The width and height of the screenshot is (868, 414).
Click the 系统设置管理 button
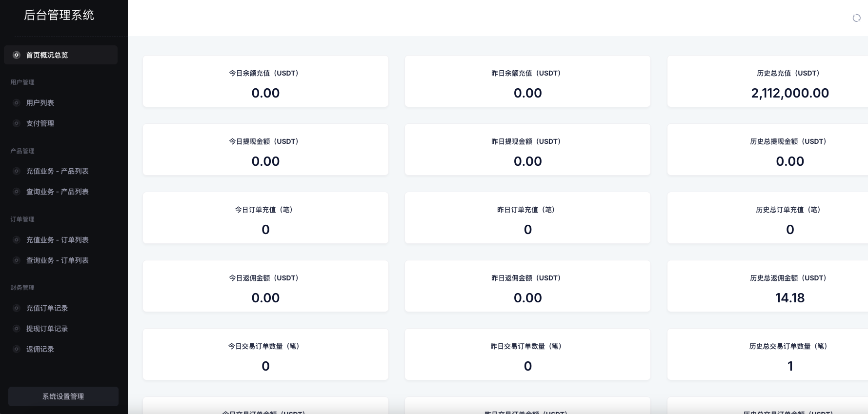pyautogui.click(x=63, y=396)
